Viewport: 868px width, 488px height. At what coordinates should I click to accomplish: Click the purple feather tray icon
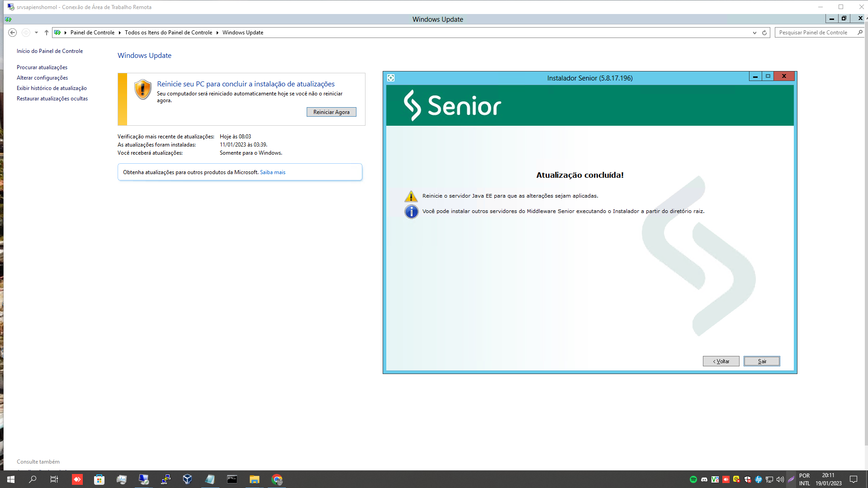click(791, 479)
